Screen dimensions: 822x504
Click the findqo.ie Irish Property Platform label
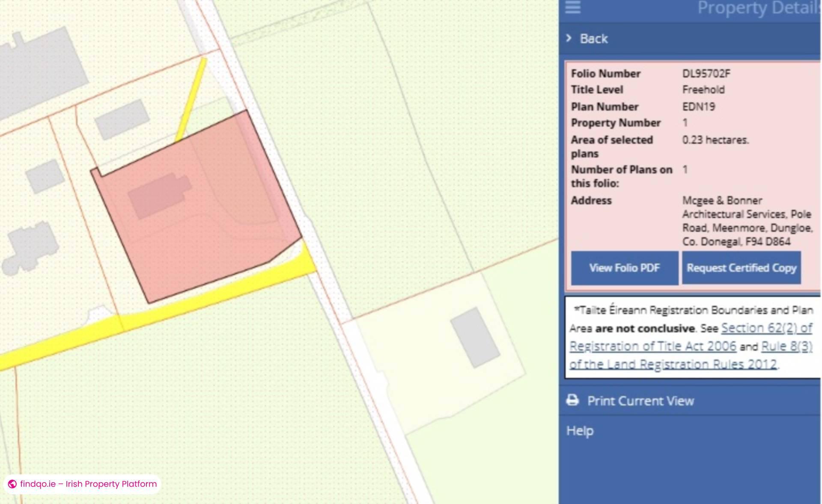point(88,484)
